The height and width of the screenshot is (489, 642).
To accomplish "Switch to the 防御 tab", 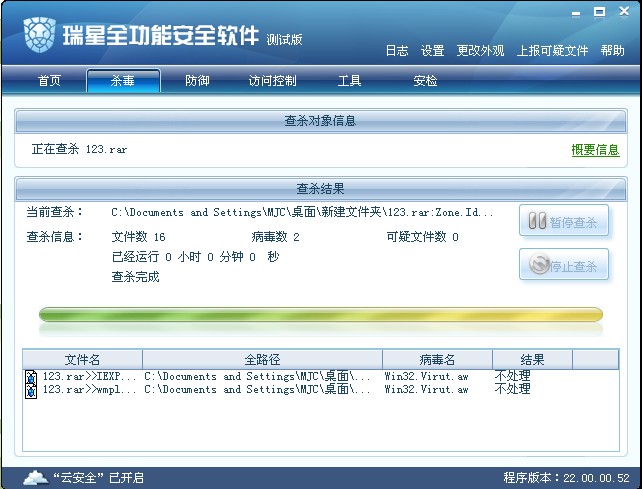I will 197,81.
